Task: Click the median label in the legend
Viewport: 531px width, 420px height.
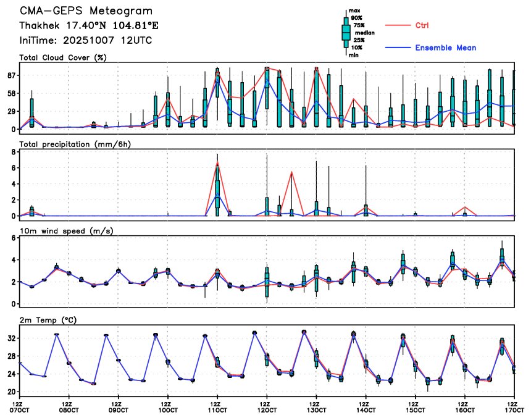Action: pos(359,33)
